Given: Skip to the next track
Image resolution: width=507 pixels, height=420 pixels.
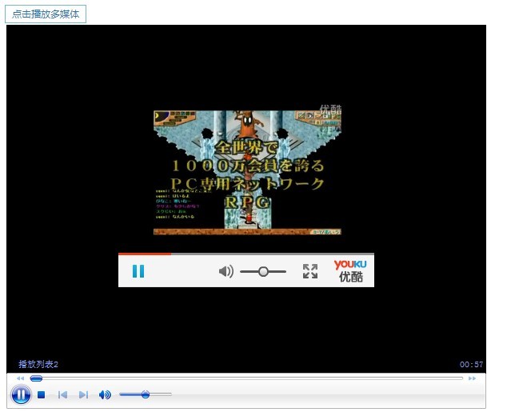Looking at the screenshot, I should (83, 394).
